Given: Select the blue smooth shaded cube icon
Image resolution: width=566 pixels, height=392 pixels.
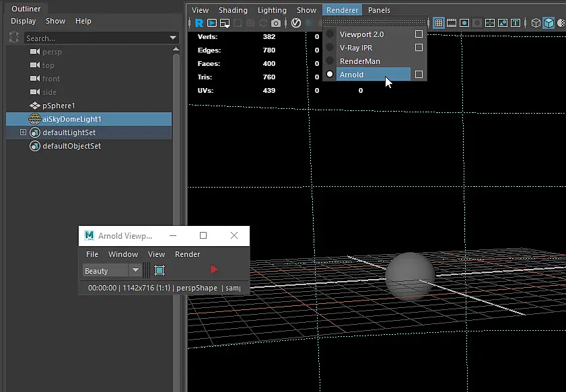Looking at the screenshot, I should [549, 23].
